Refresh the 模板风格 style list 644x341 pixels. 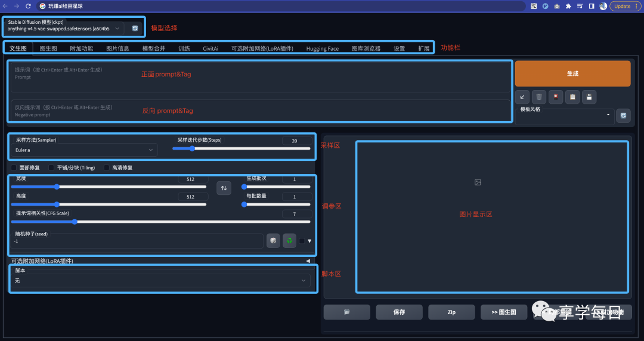click(x=623, y=116)
